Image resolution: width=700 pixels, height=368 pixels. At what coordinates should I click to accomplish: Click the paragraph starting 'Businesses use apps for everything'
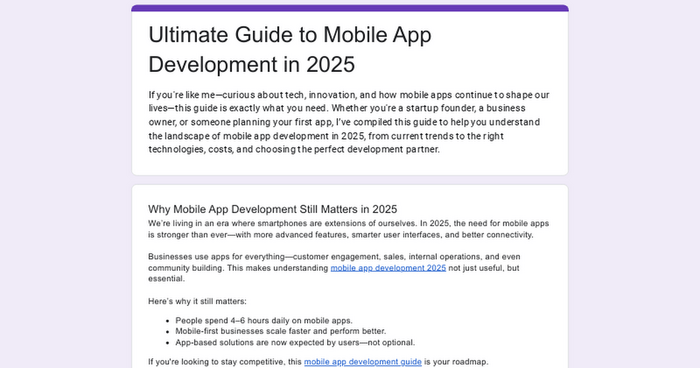[x=334, y=268]
